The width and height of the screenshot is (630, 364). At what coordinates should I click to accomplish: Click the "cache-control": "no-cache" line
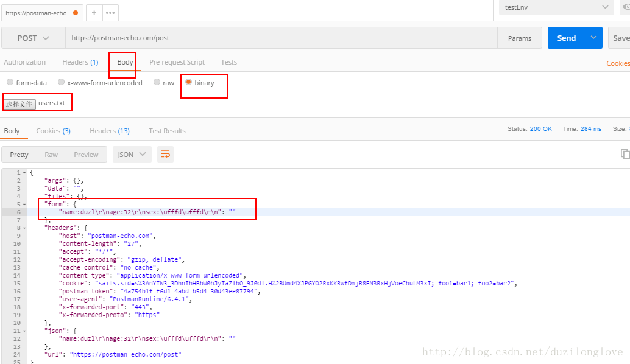tap(109, 268)
